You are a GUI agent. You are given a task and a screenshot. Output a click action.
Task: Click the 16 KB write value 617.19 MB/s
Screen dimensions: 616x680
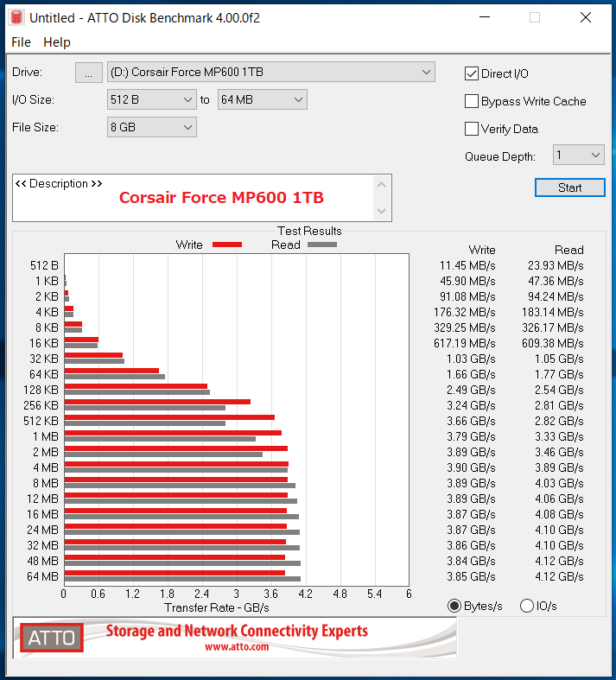click(x=464, y=344)
